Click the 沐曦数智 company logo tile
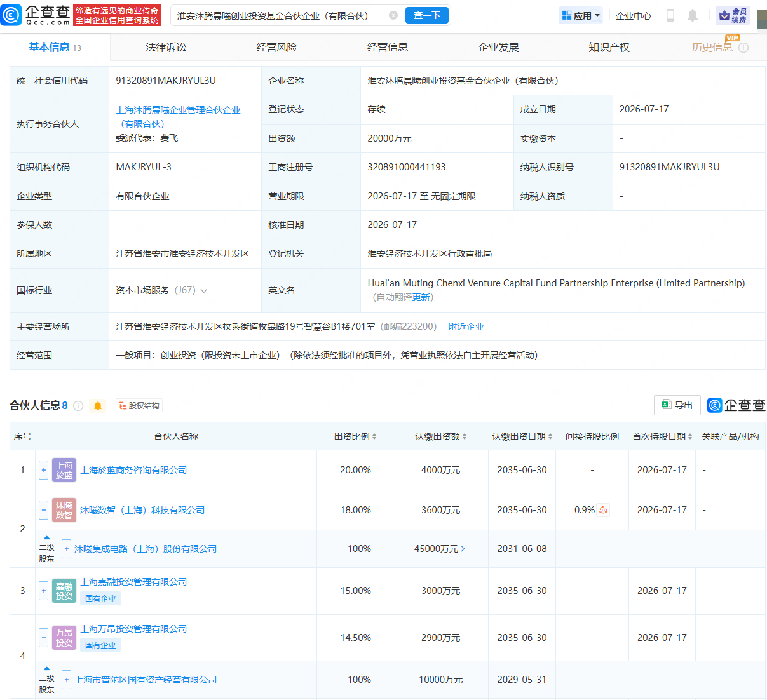The height and width of the screenshot is (700, 767). coord(64,510)
